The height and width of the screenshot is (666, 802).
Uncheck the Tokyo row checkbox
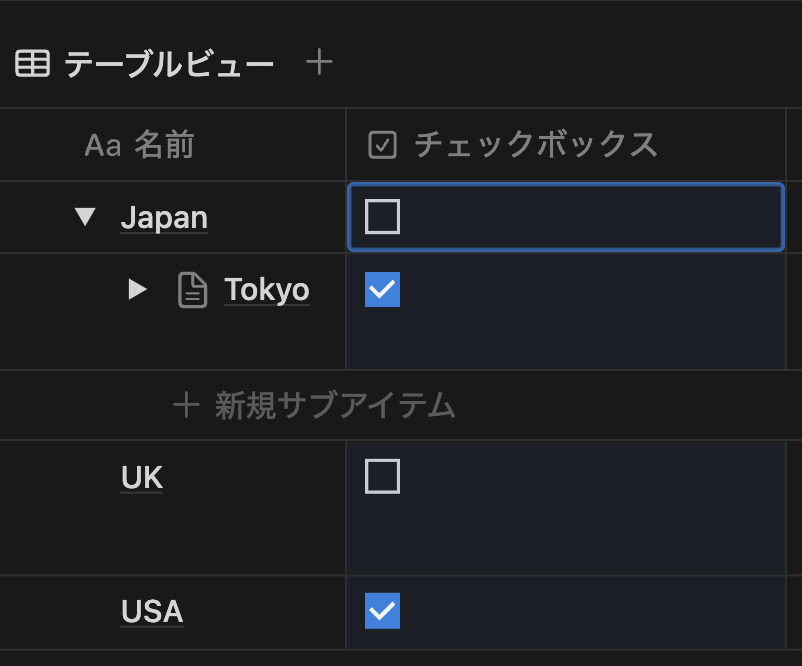tap(382, 290)
